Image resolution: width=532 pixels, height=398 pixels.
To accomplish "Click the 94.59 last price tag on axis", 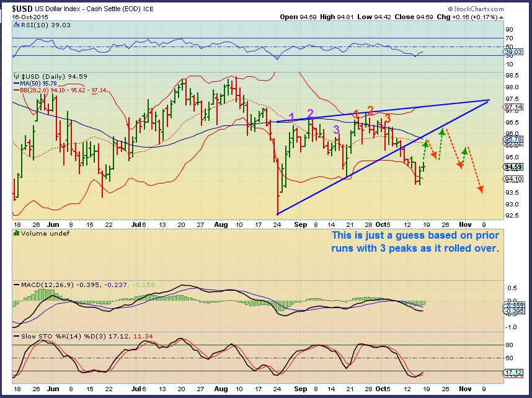I will point(513,167).
